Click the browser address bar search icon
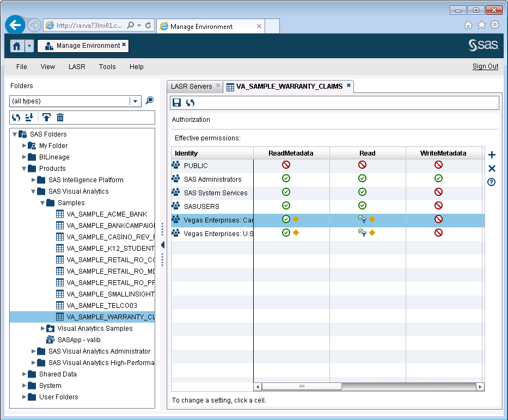Viewport: 508px width, 420px height. coord(131,25)
